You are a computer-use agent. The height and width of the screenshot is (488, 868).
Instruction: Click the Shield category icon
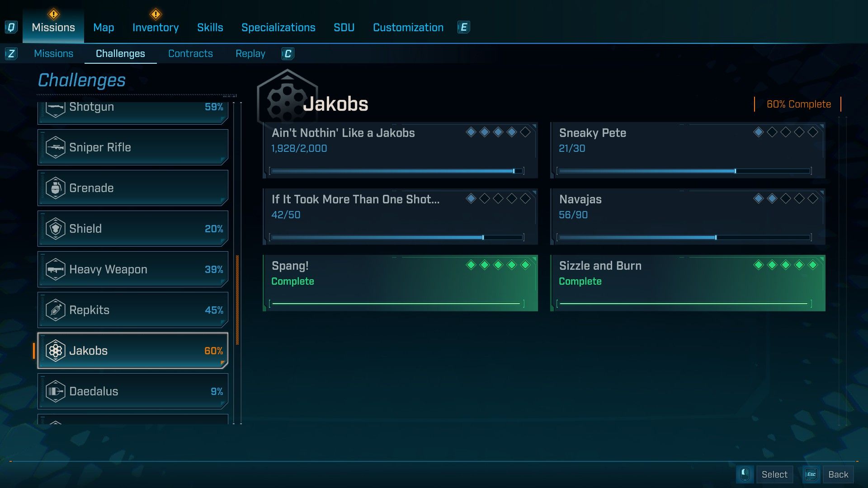[56, 229]
